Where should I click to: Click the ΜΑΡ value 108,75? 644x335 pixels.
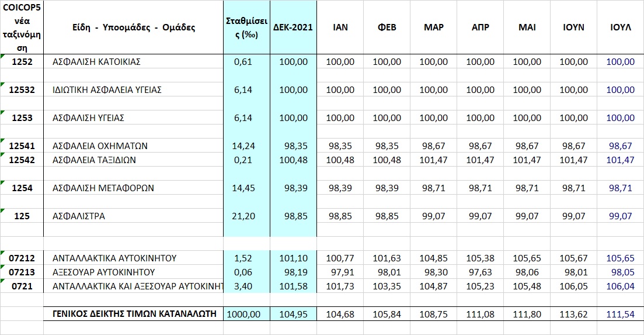[434, 314]
